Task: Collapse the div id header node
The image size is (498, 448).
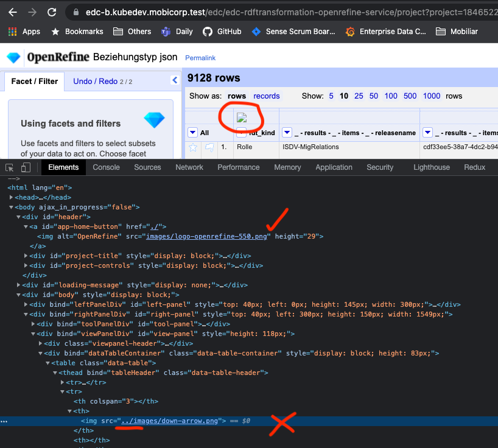Action: pyautogui.click(x=18, y=217)
